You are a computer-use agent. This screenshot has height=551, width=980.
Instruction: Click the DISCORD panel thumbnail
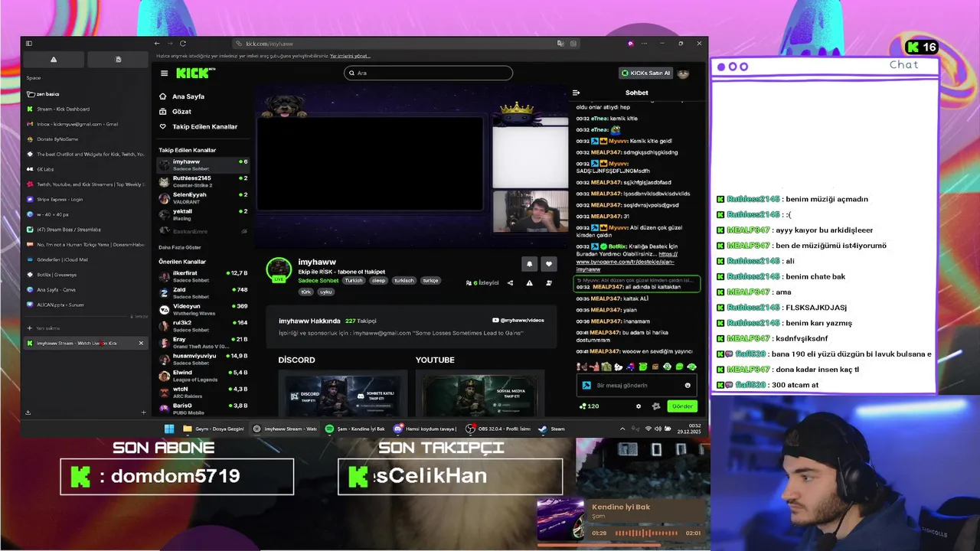coord(342,395)
